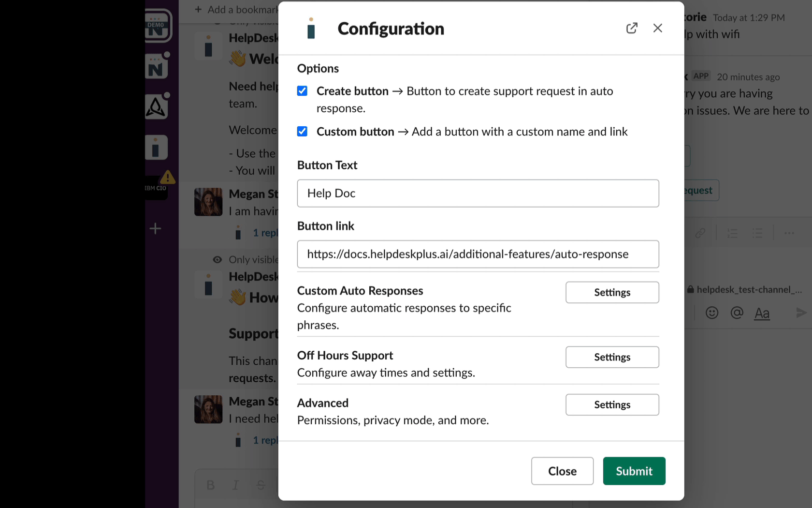Screen dimensions: 812x508
Task: Click Add a bookmark in channel header
Action: pyautogui.click(x=236, y=9)
